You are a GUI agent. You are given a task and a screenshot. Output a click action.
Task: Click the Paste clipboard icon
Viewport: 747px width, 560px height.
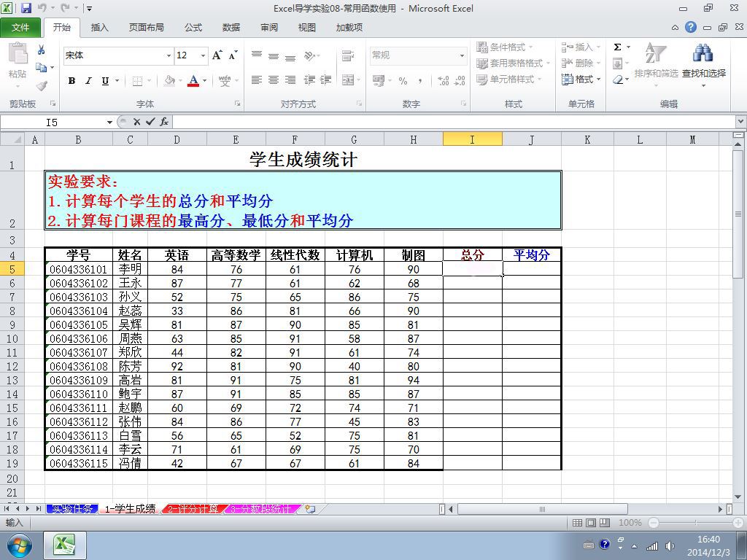click(x=18, y=54)
